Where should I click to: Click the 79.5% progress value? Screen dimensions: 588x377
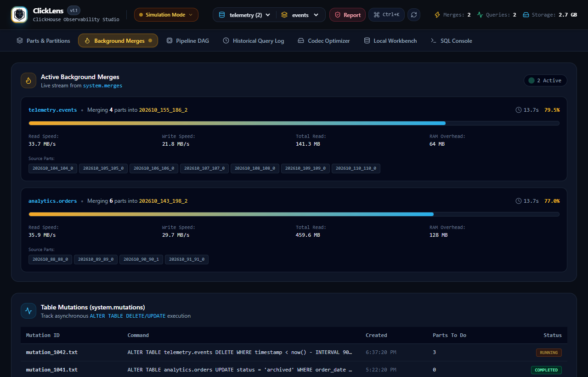pos(552,110)
